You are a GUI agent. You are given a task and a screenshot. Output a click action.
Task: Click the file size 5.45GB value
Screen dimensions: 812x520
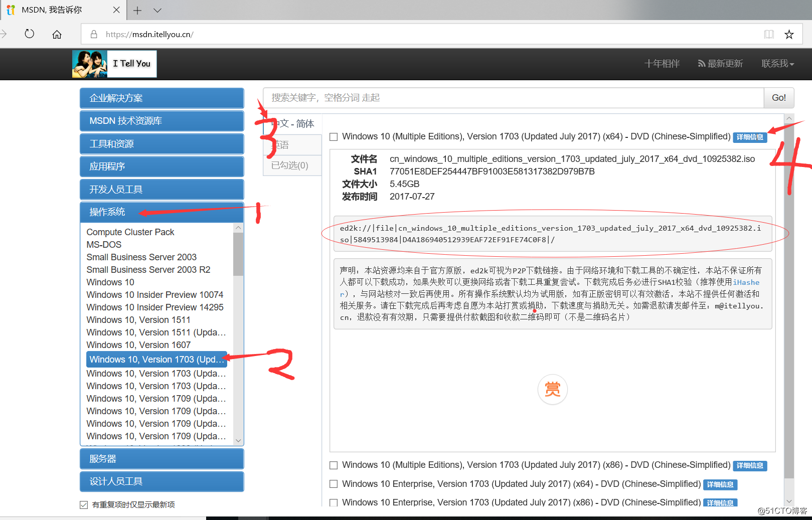(405, 184)
